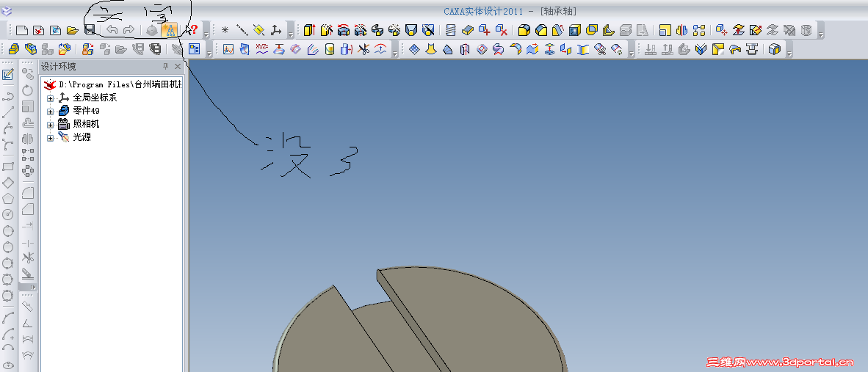This screenshot has height=372, width=868.
Task: Select the two-point line sketch tool
Action: [x=8, y=112]
